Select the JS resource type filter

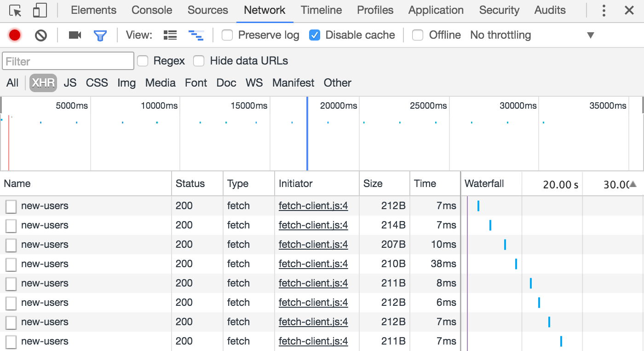pos(70,83)
